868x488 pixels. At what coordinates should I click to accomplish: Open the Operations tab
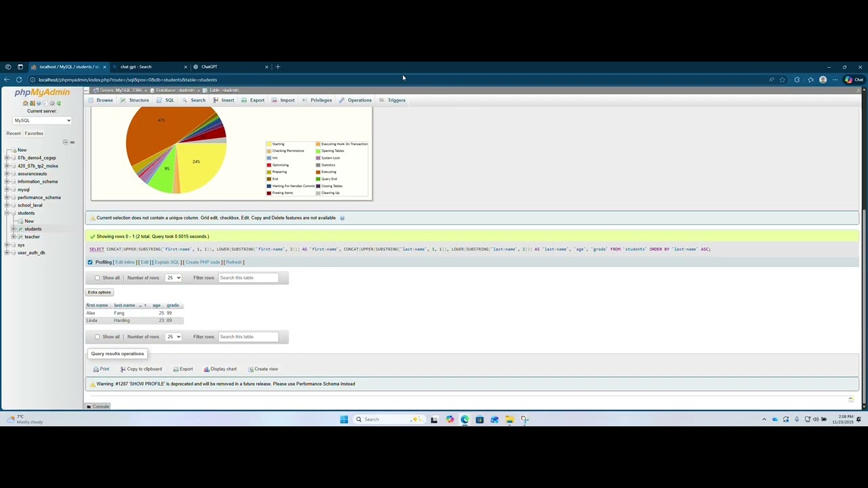click(x=355, y=100)
